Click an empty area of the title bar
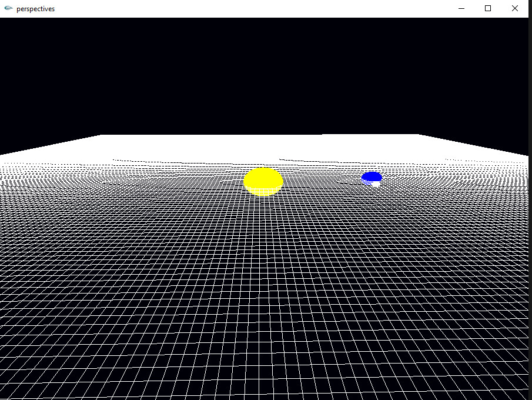 coord(235,9)
